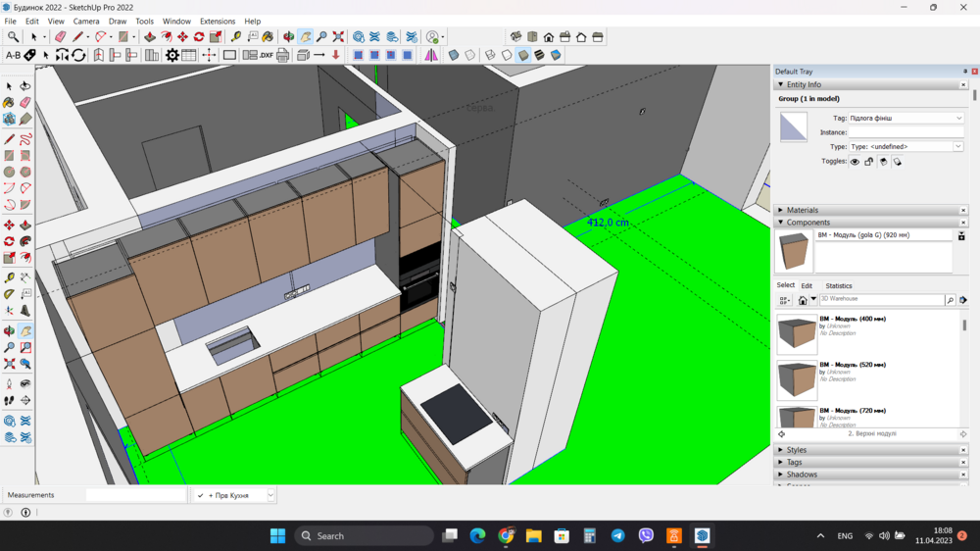The height and width of the screenshot is (551, 980).
Task: Click the Paint Bucket tool in left toolbar
Action: click(9, 102)
